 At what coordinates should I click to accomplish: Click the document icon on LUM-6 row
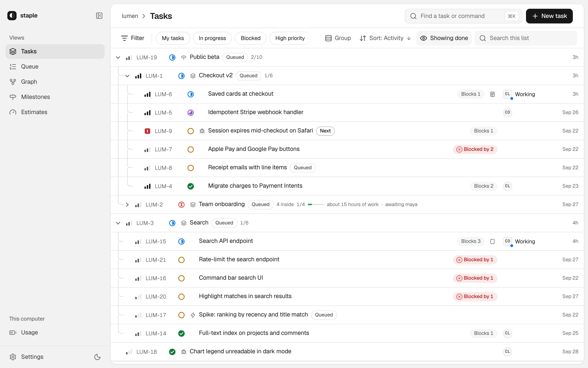point(492,94)
